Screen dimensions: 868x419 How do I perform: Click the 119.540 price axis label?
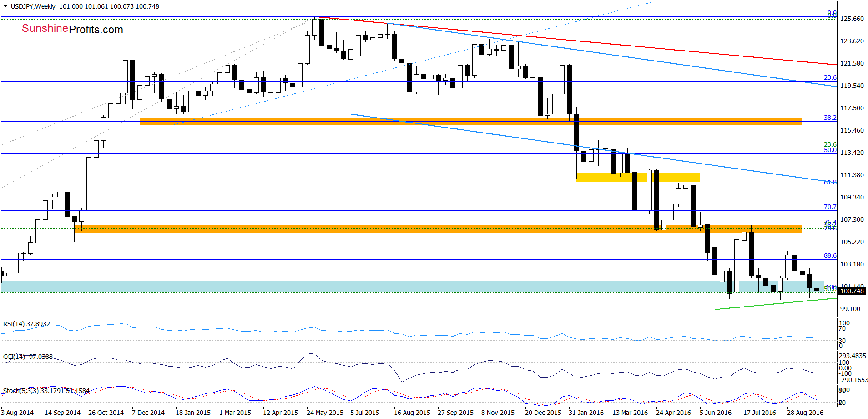pyautogui.click(x=852, y=86)
